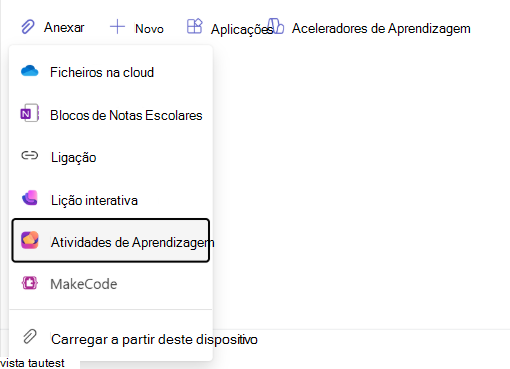Click the MakeCode icon

point(30,283)
